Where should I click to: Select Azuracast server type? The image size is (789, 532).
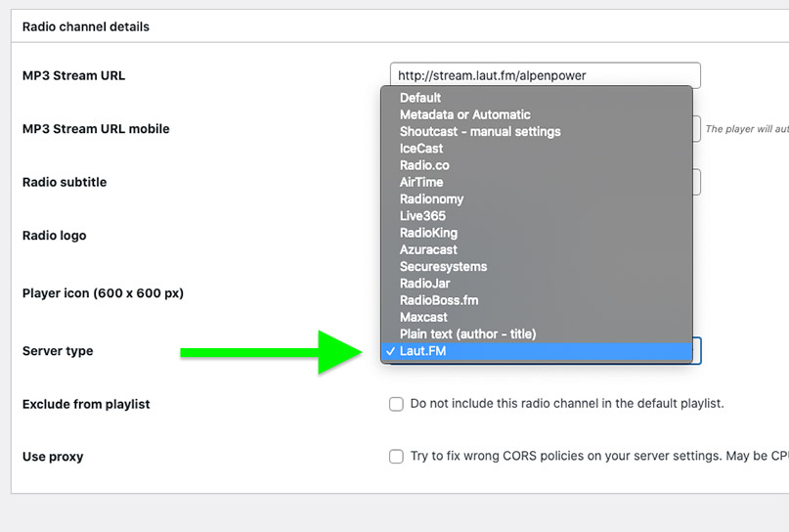[428, 249]
